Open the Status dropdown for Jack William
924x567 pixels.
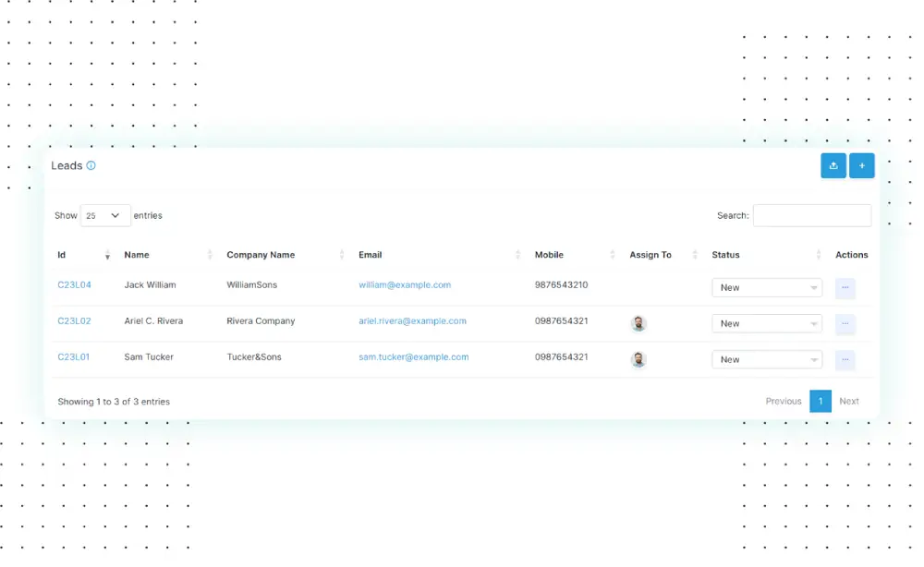pyautogui.click(x=767, y=287)
